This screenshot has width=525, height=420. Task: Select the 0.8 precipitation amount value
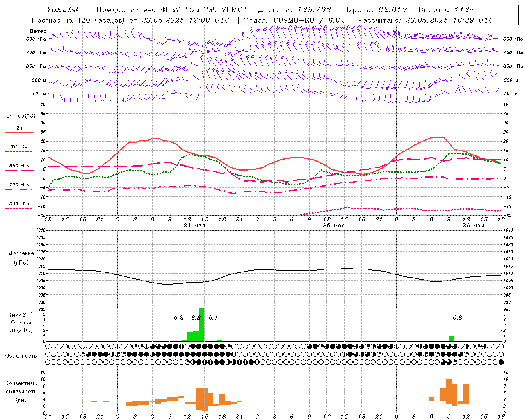click(457, 318)
